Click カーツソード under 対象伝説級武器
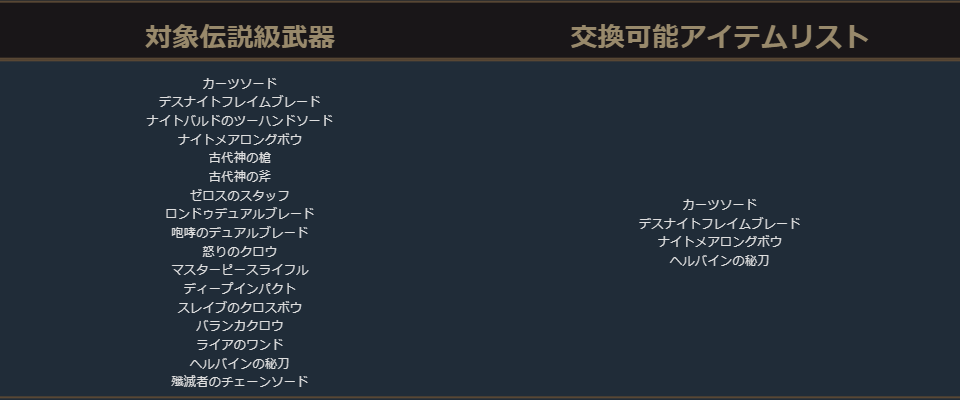 point(240,83)
